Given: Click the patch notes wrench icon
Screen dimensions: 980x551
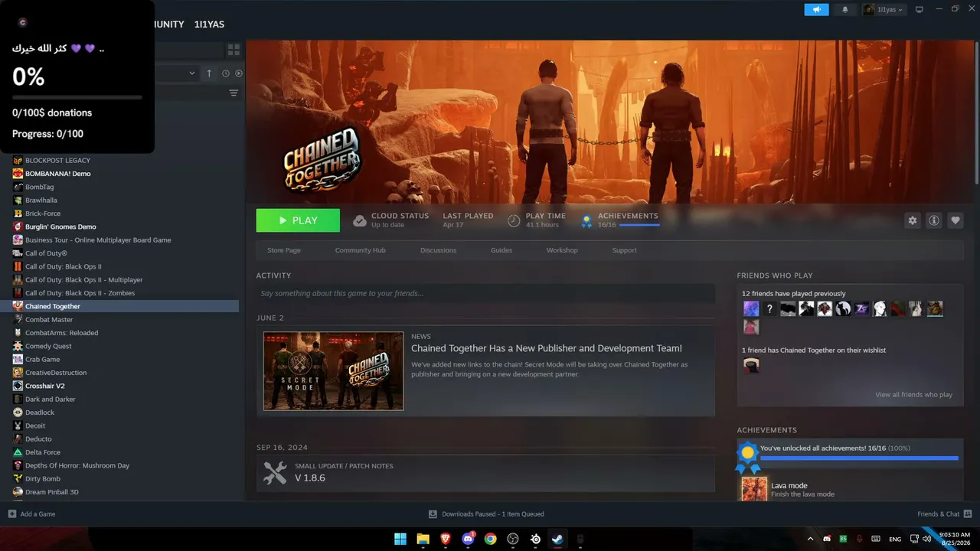Looking at the screenshot, I should tap(275, 472).
